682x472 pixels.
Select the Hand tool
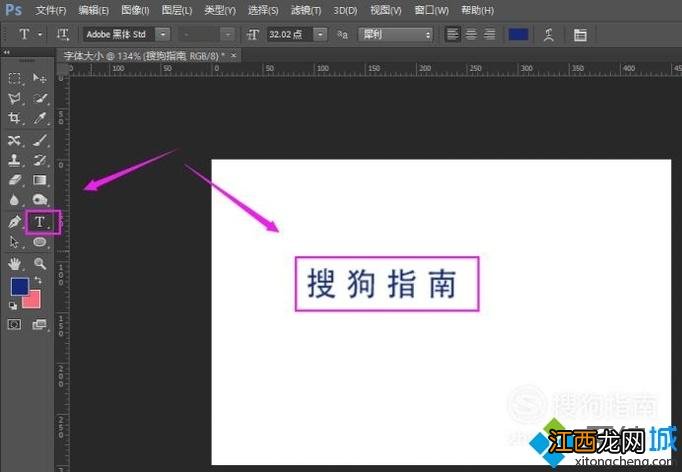(x=14, y=263)
